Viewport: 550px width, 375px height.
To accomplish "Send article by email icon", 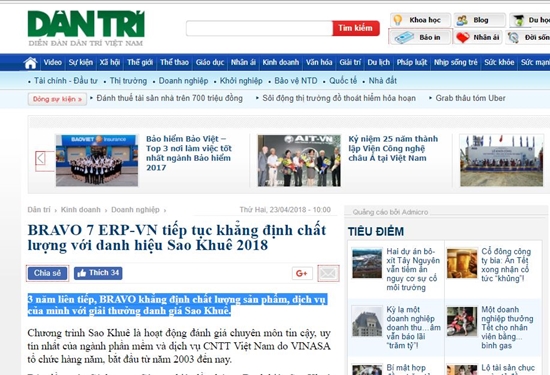I will coord(328,273).
